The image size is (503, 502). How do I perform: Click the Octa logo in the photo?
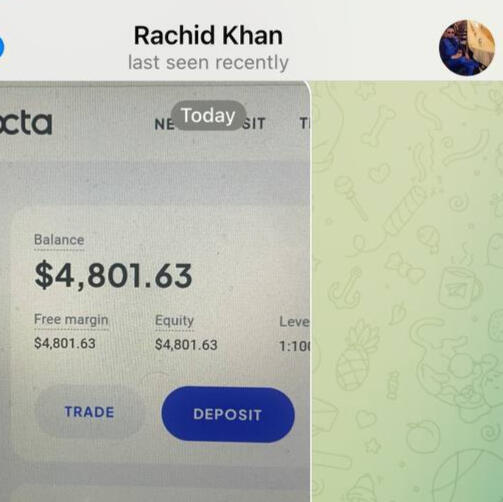click(x=26, y=123)
